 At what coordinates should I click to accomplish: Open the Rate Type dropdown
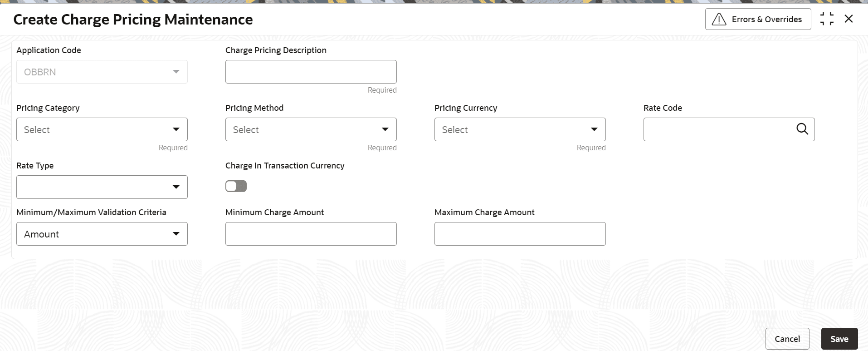click(102, 187)
